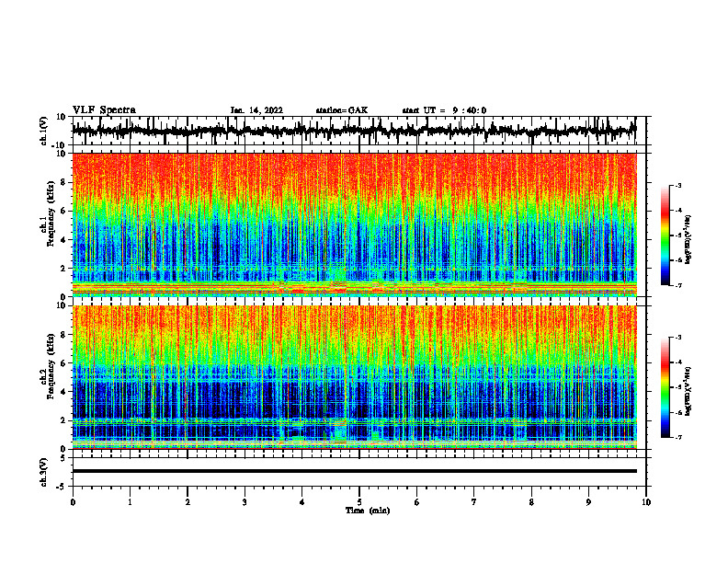Click the "station=GAK" header label
The height and width of the screenshot is (563, 728).
(342, 110)
